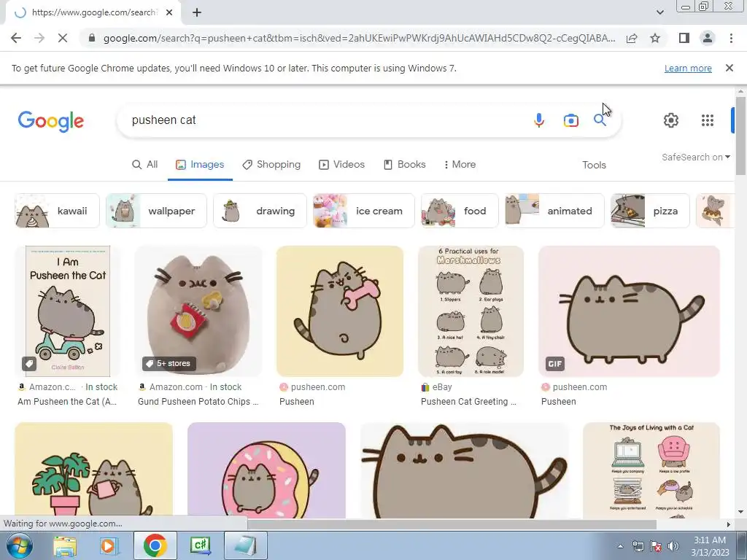Launch Windows Media Player from taskbar
Image resolution: width=747 pixels, height=560 pixels.
109,545
